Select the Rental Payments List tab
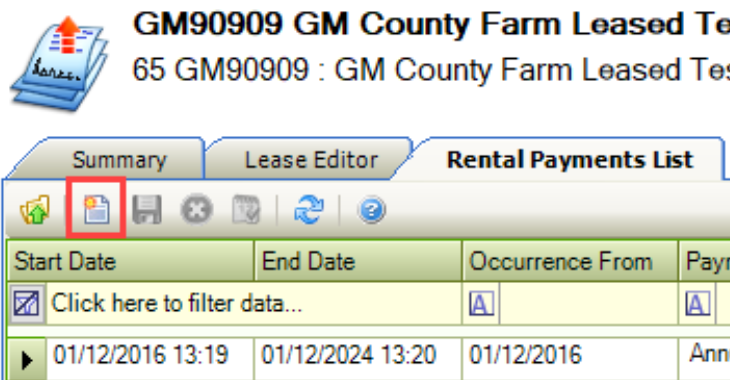This screenshot has height=380, width=730. (570, 160)
